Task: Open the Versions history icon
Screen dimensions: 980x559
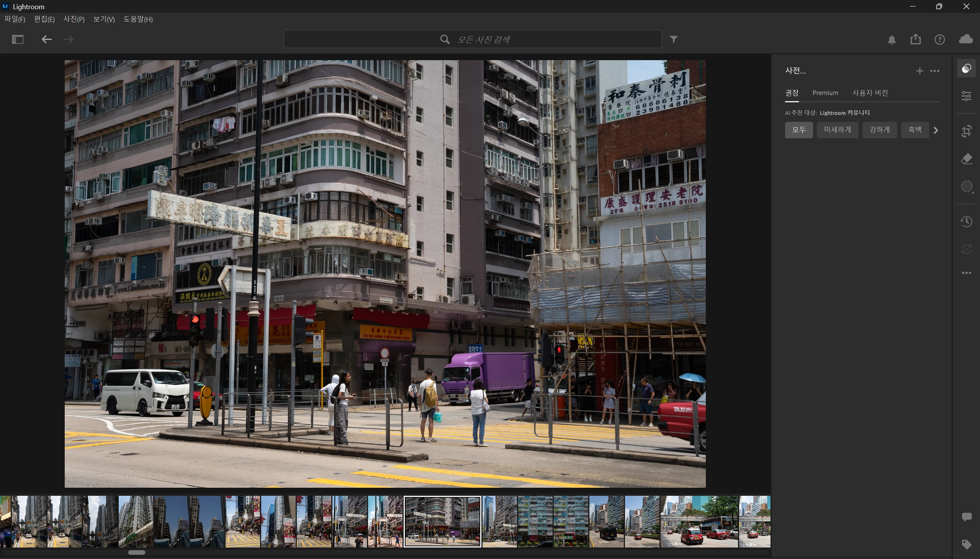Action: point(966,221)
